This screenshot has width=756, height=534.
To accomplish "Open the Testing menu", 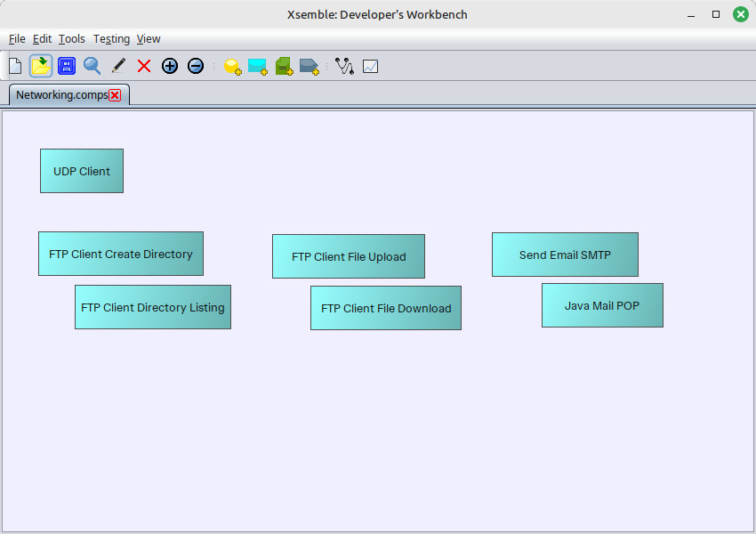I will click(x=111, y=38).
